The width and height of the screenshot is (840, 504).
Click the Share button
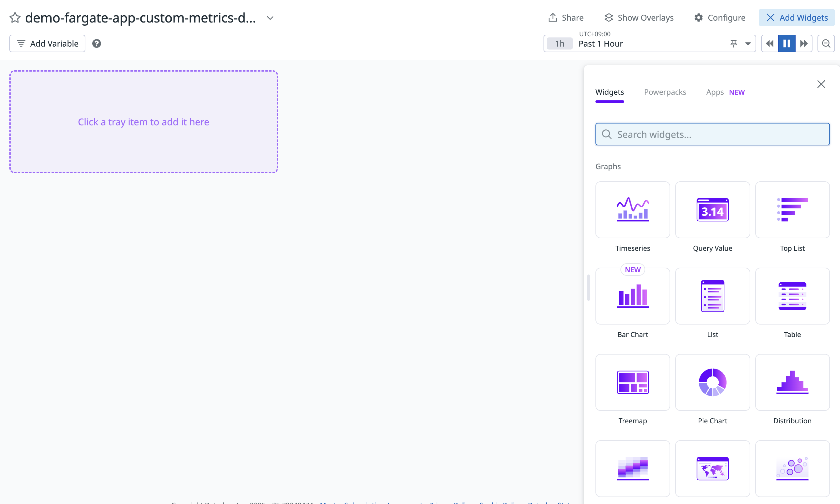click(565, 18)
